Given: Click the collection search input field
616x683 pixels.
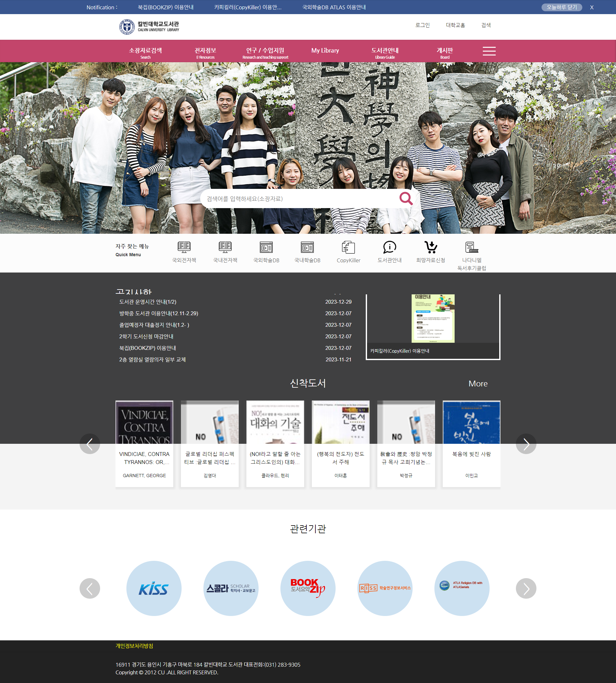Looking at the screenshot, I should [x=298, y=198].
